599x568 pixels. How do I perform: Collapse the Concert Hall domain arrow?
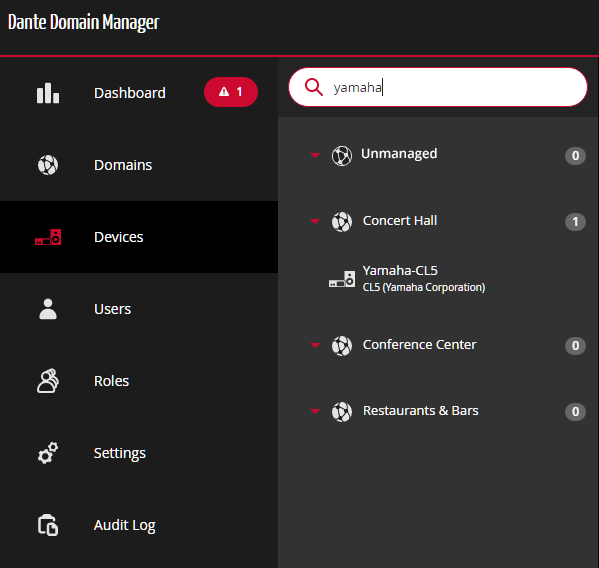(315, 221)
